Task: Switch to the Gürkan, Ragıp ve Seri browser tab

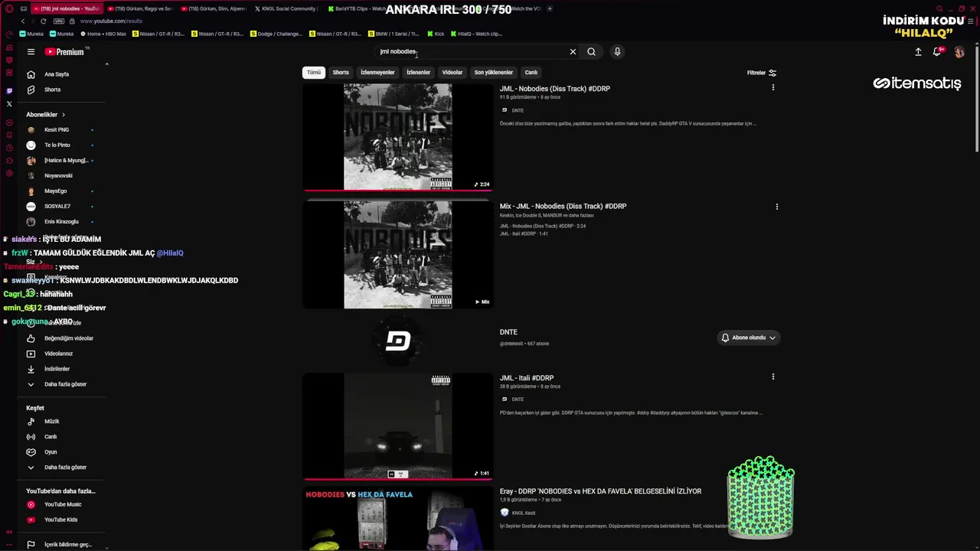Action: [139, 8]
